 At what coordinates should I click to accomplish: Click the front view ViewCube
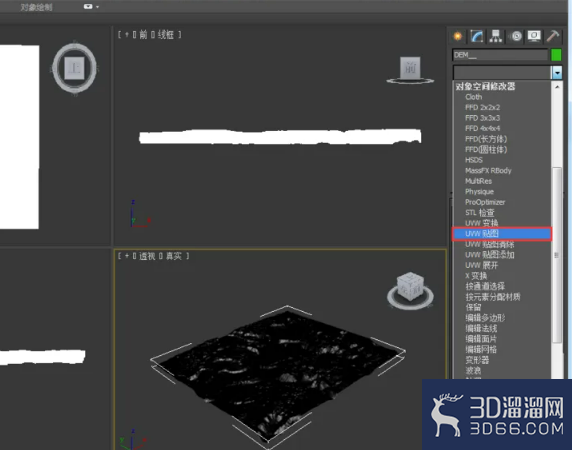410,68
